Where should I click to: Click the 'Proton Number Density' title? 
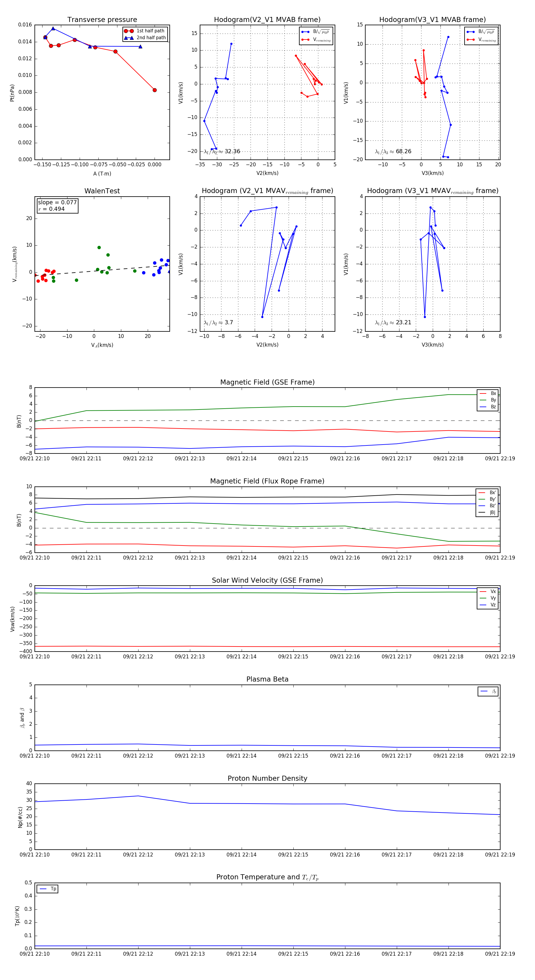pos(267,778)
